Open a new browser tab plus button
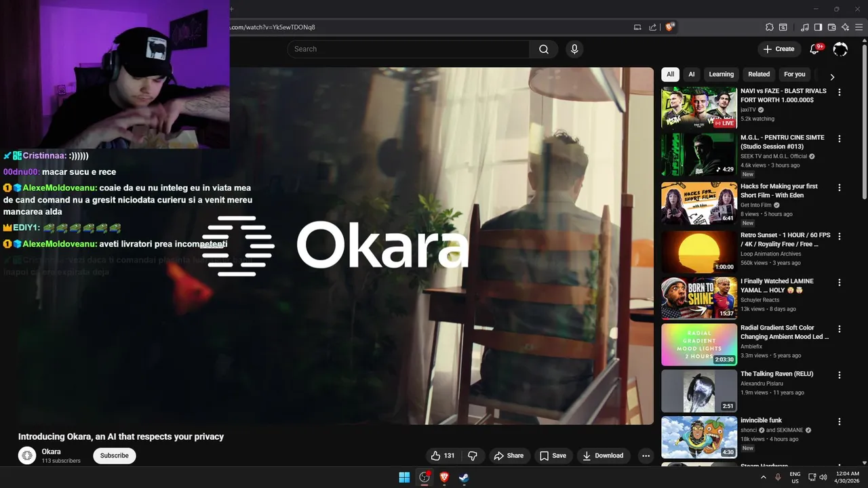The width and height of the screenshot is (868, 488). [231, 9]
